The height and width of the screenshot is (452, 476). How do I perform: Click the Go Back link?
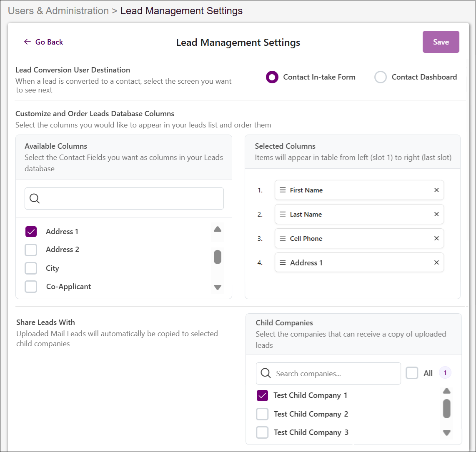(43, 42)
